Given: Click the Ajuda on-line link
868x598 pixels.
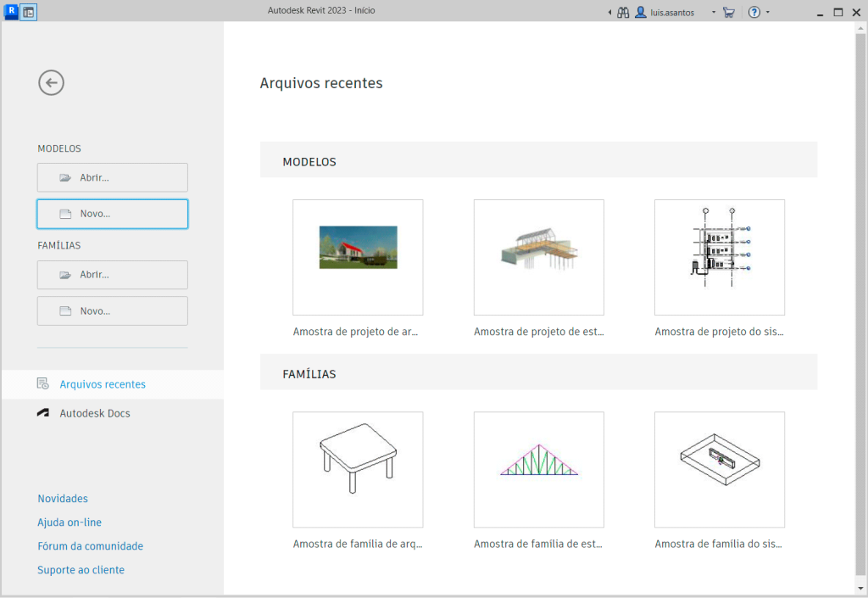Looking at the screenshot, I should pyautogui.click(x=69, y=522).
